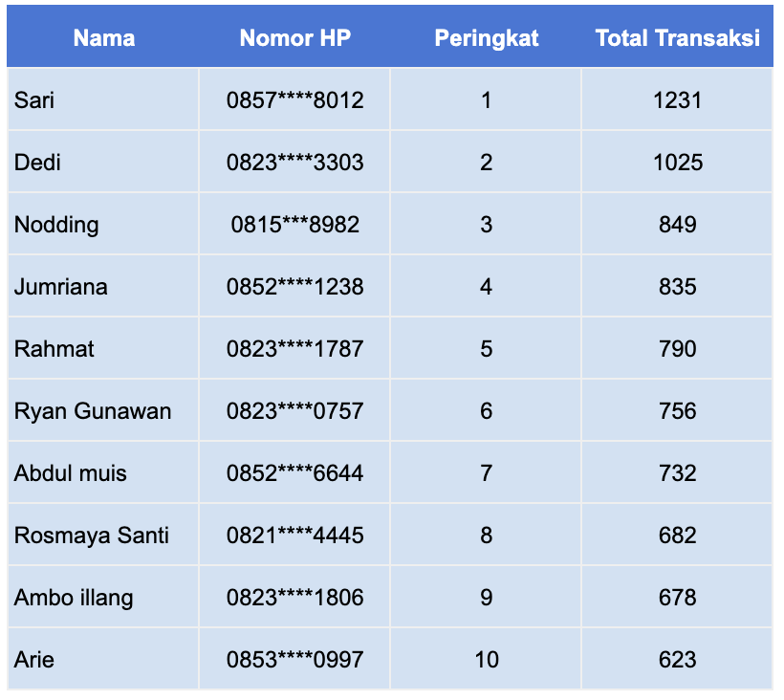This screenshot has width=784, height=700.
Task: Select total transaction value 623
Action: (678, 660)
